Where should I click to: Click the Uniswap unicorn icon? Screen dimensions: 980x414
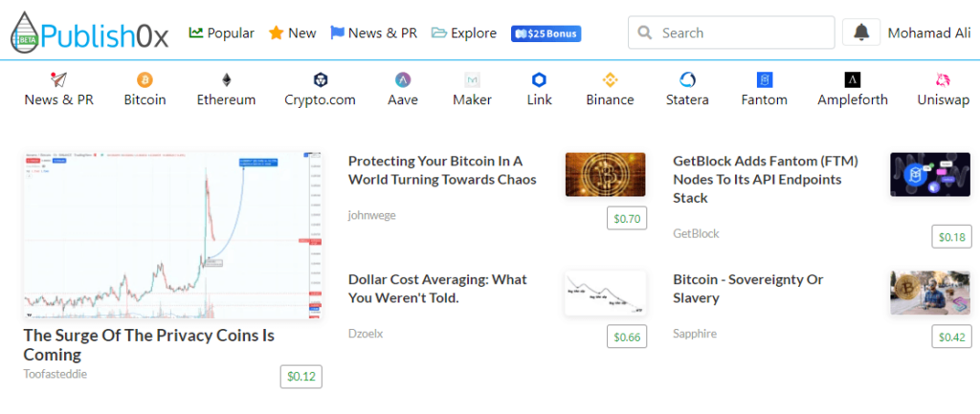point(943,79)
